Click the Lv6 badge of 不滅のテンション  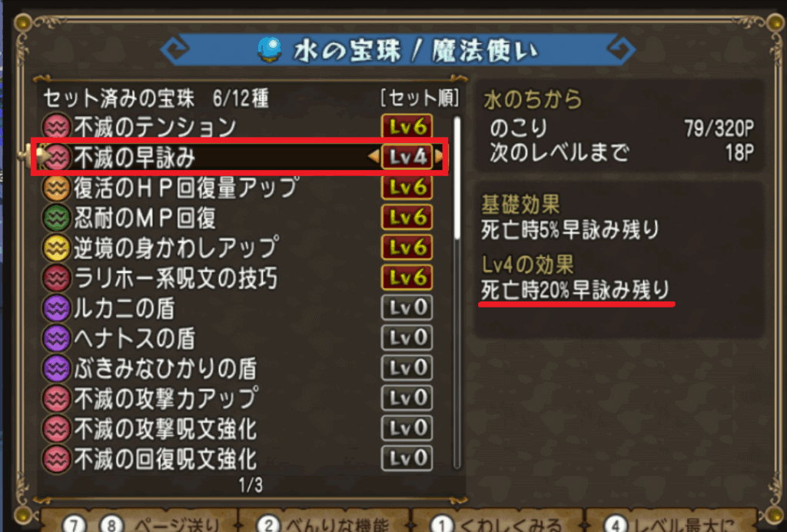pos(407,127)
